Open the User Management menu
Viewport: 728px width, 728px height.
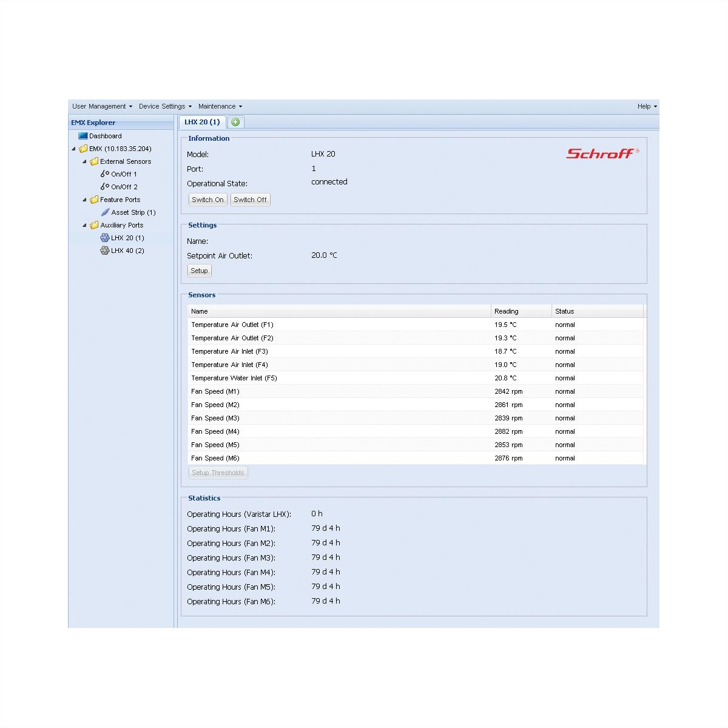(x=102, y=106)
